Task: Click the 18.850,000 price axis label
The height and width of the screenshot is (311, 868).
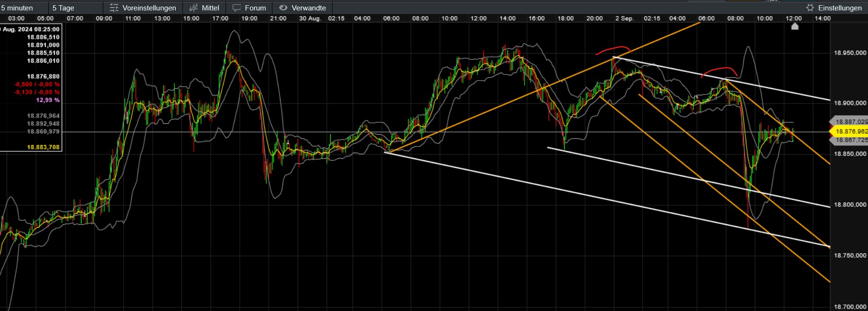Action: coord(850,154)
